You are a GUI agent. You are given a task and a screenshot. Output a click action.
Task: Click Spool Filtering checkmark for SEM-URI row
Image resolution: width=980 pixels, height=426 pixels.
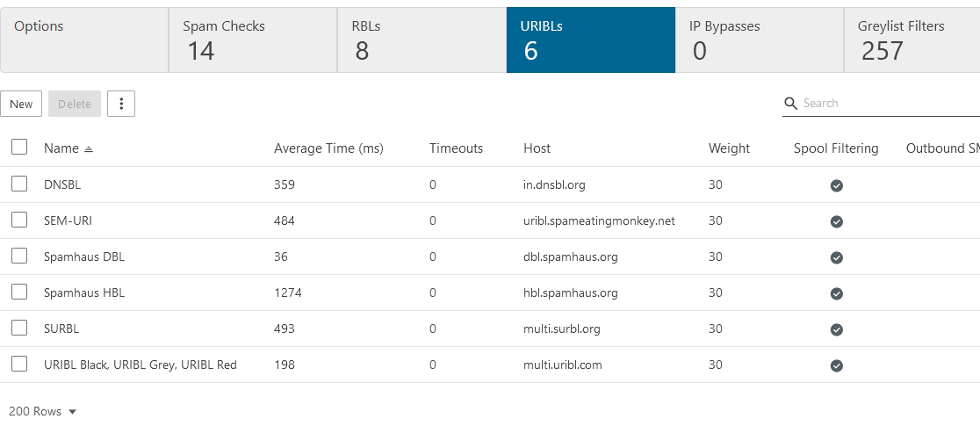point(837,221)
